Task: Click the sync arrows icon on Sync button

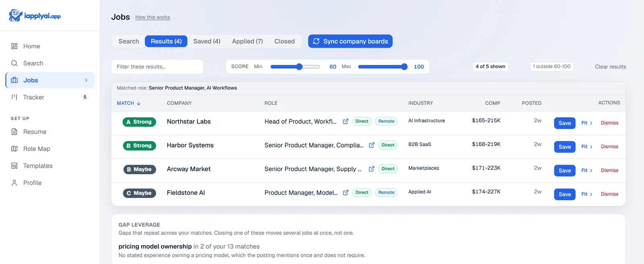Action: [x=316, y=41]
